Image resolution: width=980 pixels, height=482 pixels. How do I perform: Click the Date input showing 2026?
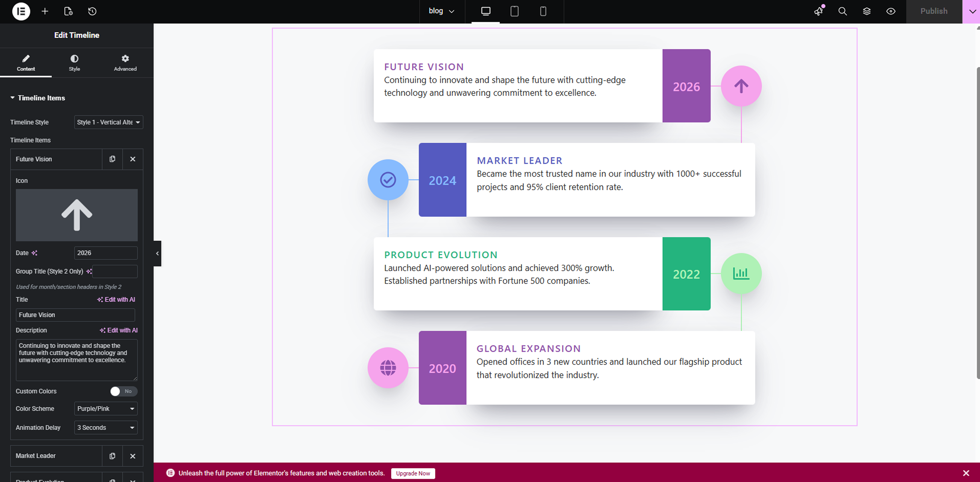[106, 253]
